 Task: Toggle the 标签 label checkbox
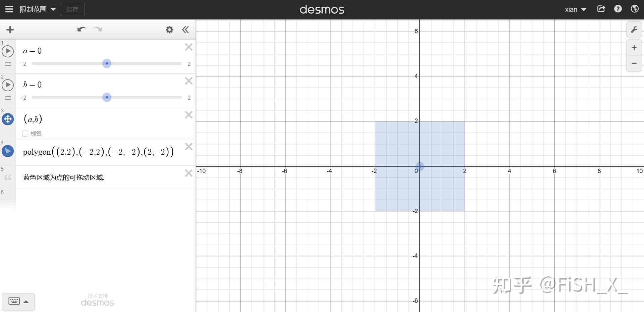25,134
